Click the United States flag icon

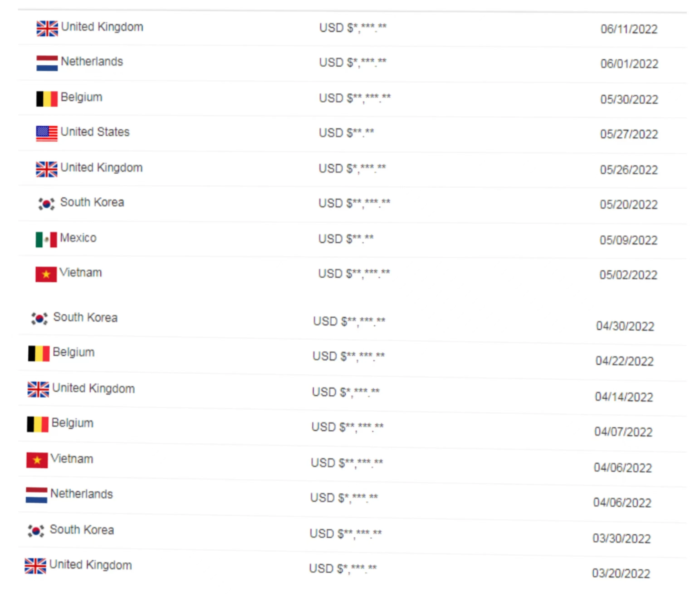click(x=47, y=134)
